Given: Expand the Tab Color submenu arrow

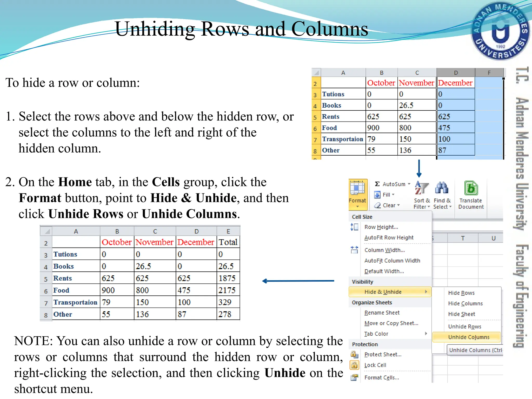Looking at the screenshot, I should tap(426, 334).
